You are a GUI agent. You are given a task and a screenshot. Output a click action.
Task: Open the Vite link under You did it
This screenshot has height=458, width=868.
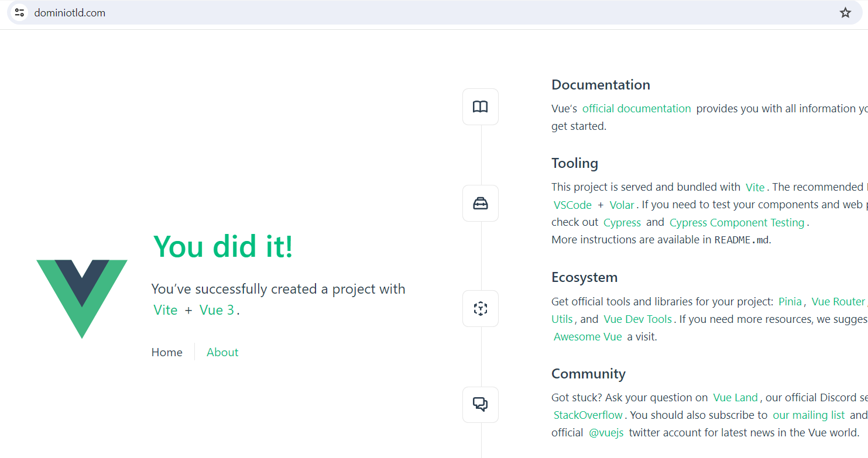(x=166, y=310)
